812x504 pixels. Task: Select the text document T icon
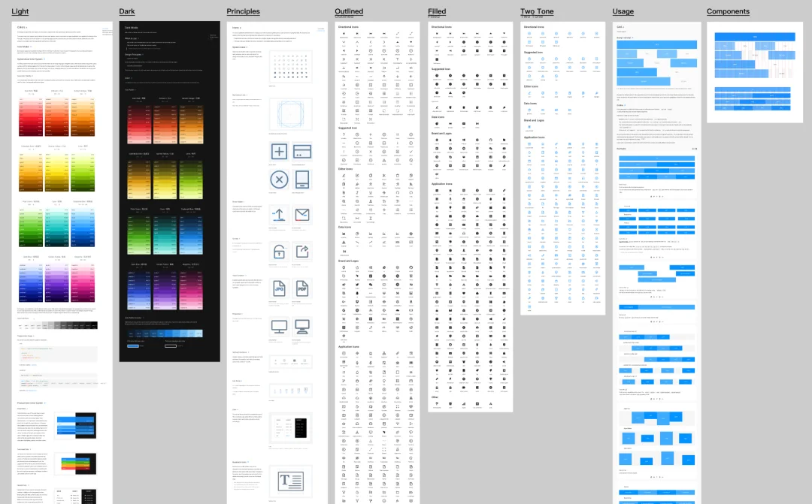click(x=290, y=481)
